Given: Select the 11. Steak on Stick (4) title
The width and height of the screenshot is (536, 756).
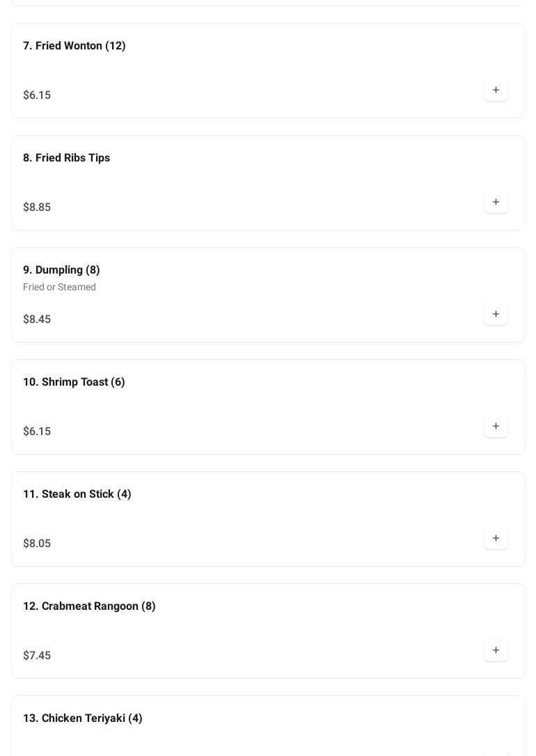Looking at the screenshot, I should coord(77,494).
